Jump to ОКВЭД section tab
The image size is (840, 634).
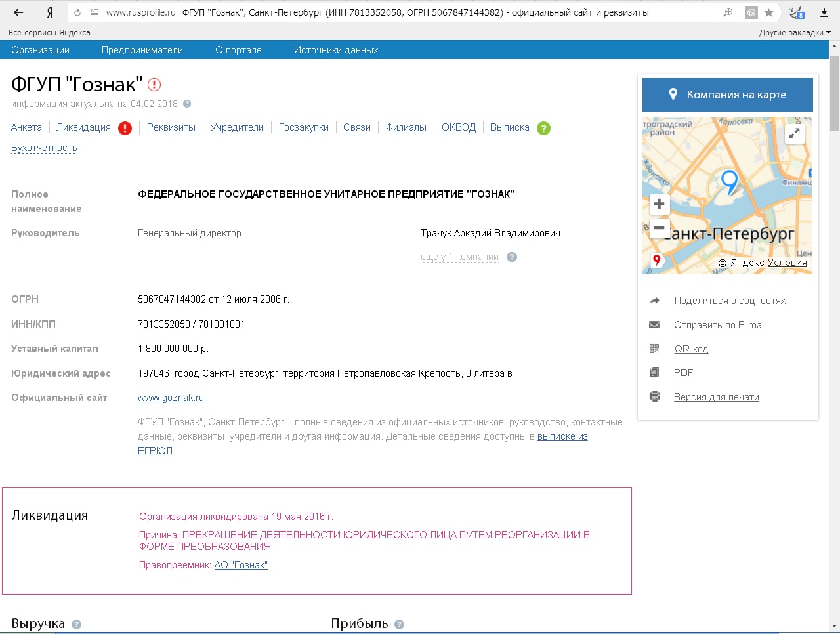(x=459, y=128)
